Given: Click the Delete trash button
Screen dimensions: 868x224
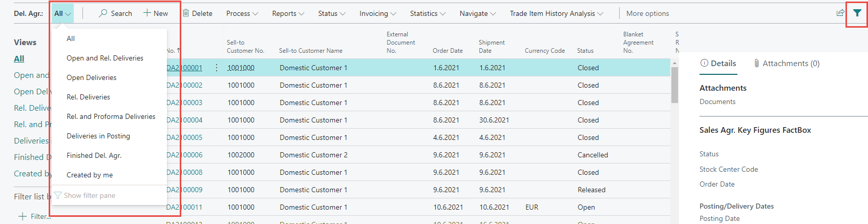Looking at the screenshot, I should pos(198,13).
